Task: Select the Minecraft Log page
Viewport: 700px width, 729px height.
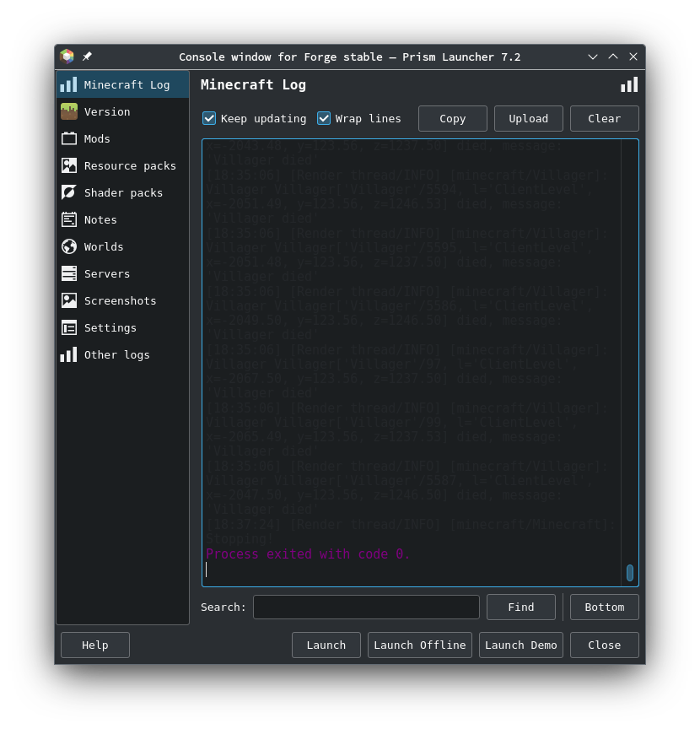Action: pyautogui.click(x=127, y=84)
